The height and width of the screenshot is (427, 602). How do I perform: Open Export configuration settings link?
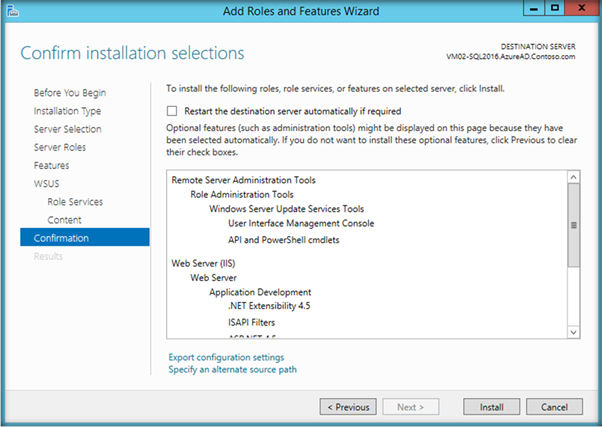(x=226, y=357)
